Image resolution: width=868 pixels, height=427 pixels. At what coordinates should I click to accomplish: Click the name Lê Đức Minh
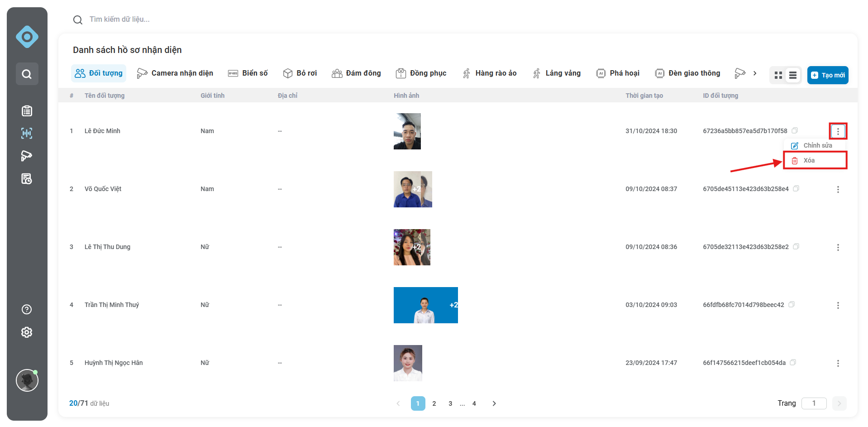[102, 131]
